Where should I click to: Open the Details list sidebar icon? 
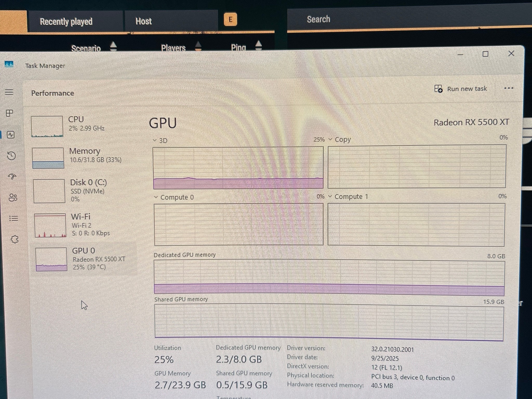tap(14, 218)
